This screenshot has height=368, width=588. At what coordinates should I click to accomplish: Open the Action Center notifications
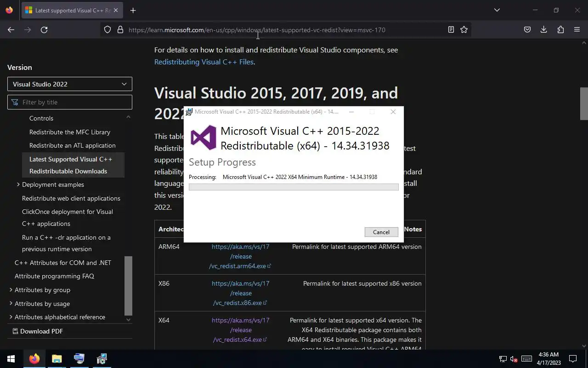click(573, 359)
